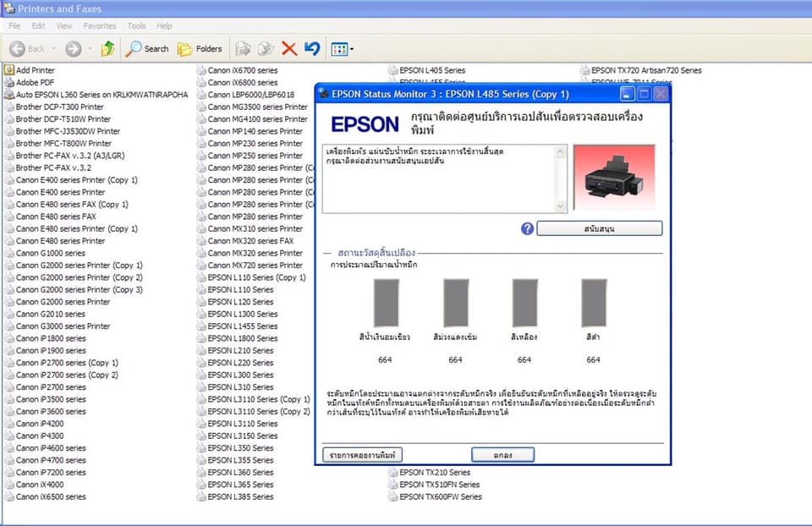Select EPSON L110 Series (Copy 1) icon
The image size is (812, 526).
(201, 277)
